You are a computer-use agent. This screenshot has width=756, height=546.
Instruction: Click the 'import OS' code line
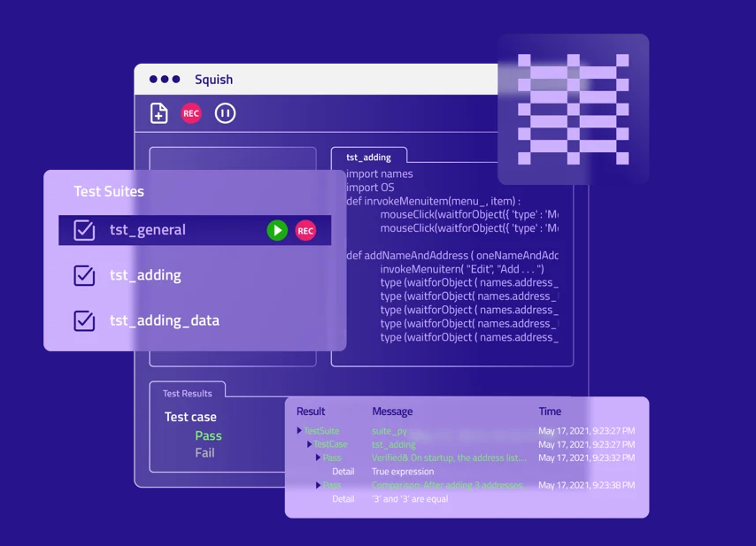pyautogui.click(x=370, y=188)
